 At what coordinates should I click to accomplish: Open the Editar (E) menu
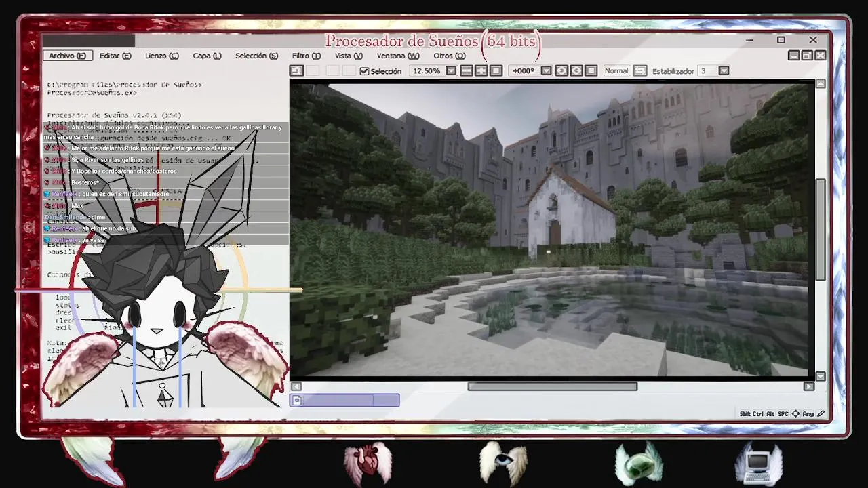click(x=115, y=56)
